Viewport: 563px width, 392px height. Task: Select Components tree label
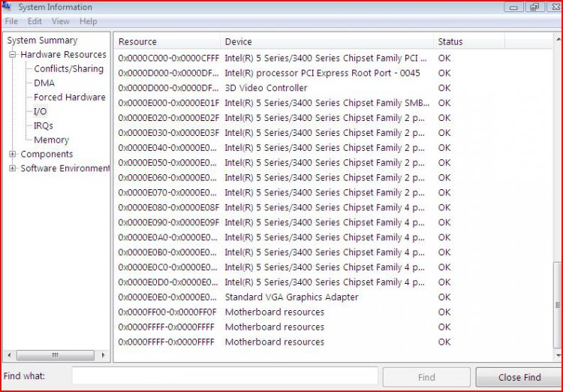(47, 154)
